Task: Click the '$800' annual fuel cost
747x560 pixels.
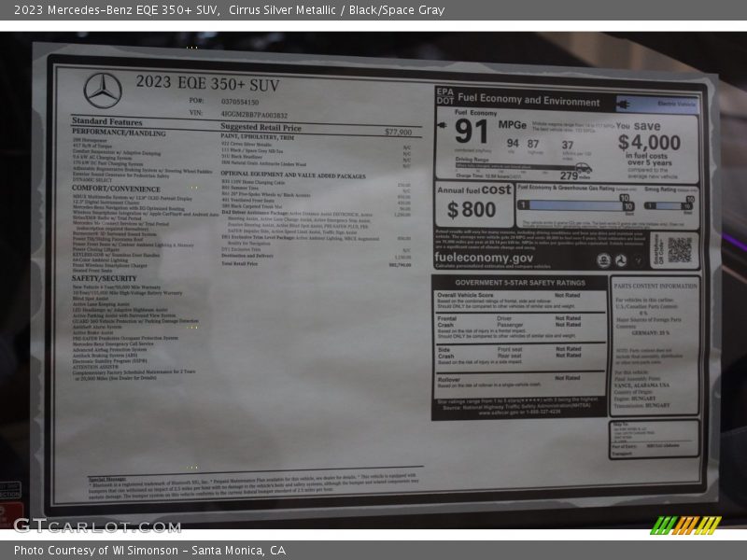Action: coord(472,210)
